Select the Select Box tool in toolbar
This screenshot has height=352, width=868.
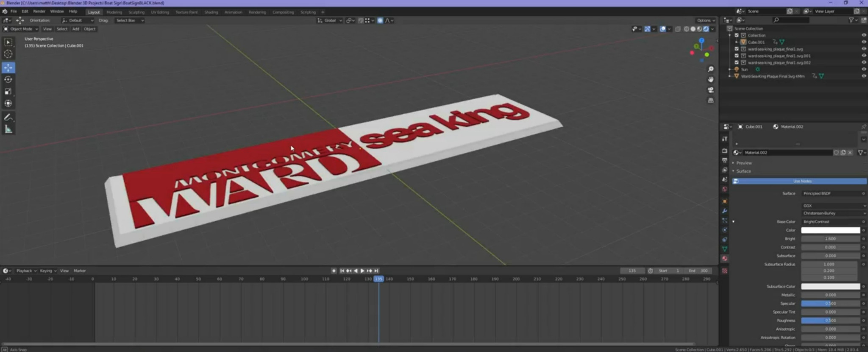click(x=8, y=42)
